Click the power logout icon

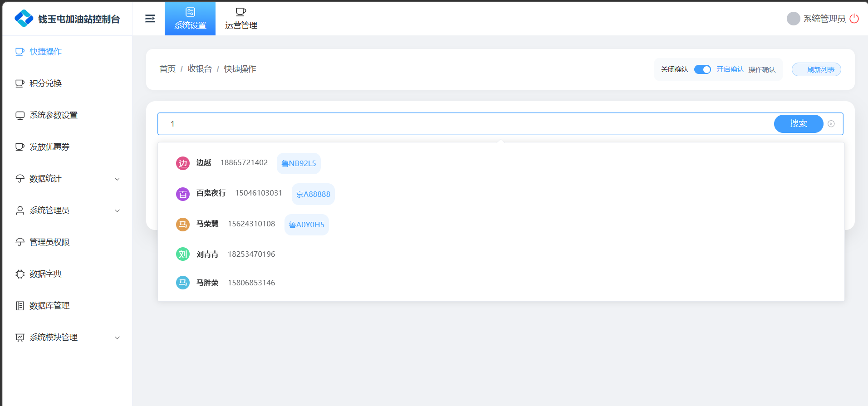pyautogui.click(x=854, y=19)
